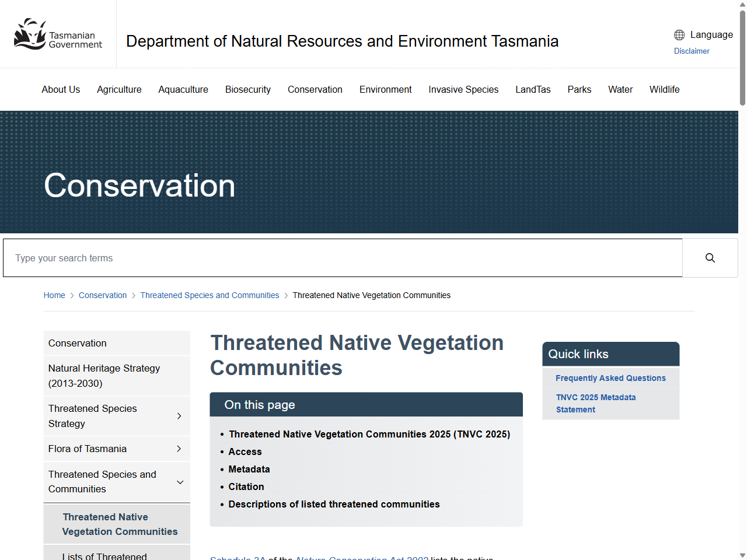
Task: Open the Environment menu
Action: 386,89
